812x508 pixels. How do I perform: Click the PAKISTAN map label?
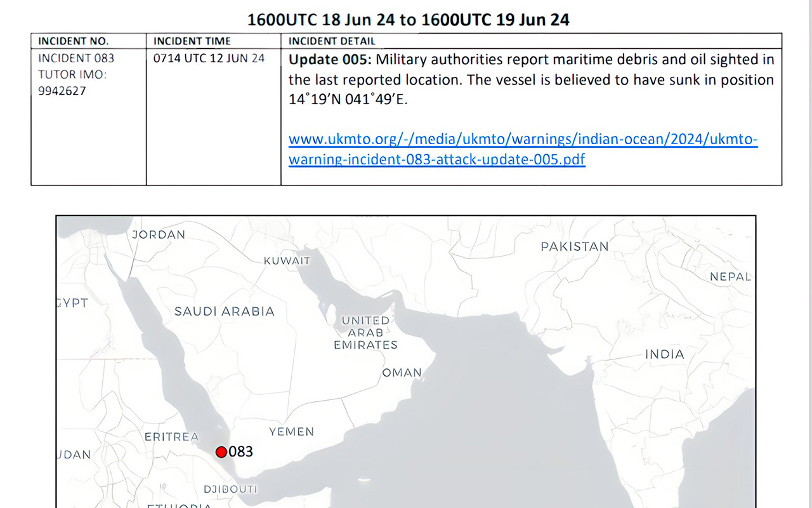pos(574,246)
